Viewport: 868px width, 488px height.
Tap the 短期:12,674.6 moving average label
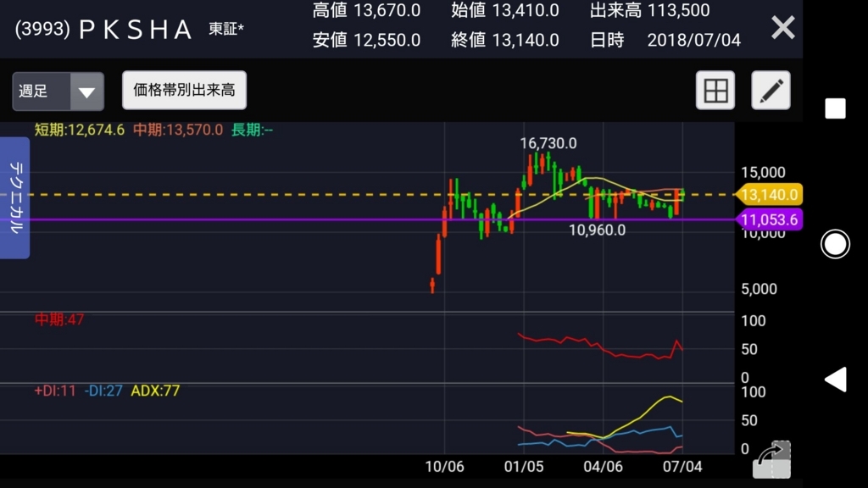pos(79,130)
